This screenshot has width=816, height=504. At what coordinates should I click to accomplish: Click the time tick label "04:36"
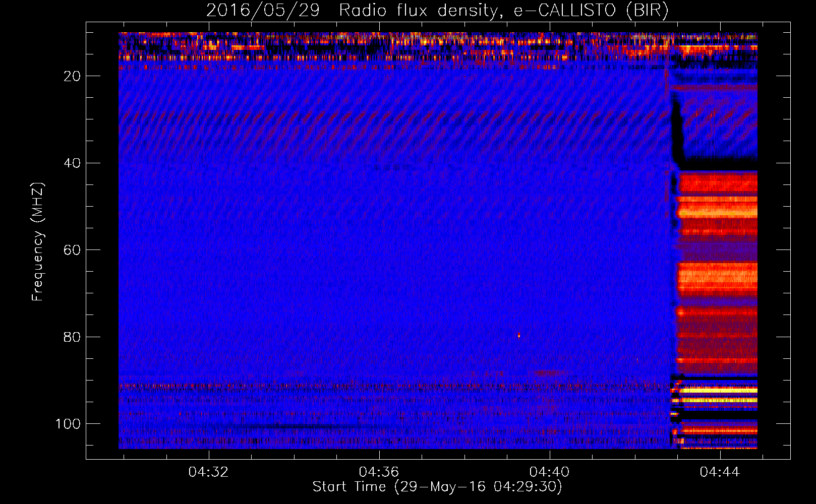pos(379,472)
